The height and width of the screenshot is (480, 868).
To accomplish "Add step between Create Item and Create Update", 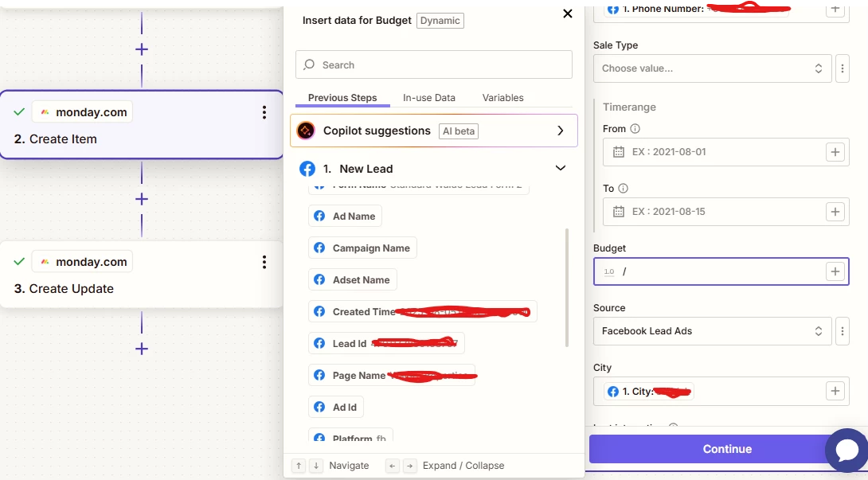I will [142, 199].
